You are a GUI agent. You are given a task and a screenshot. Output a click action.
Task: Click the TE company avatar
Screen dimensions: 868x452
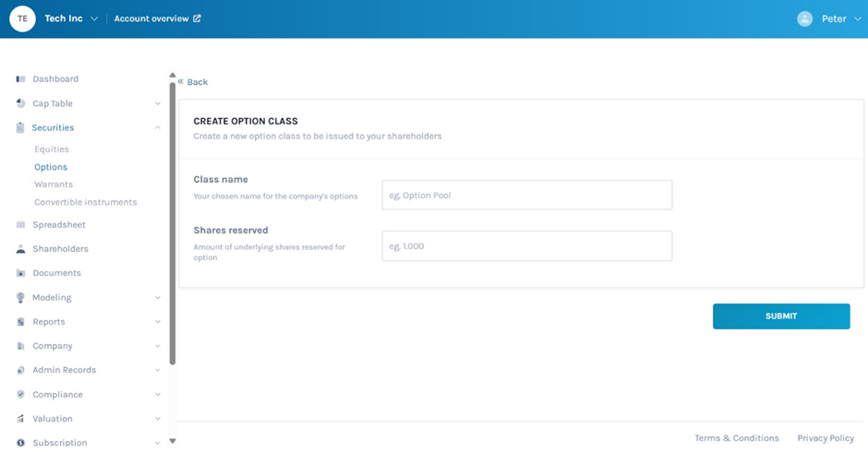(22, 18)
